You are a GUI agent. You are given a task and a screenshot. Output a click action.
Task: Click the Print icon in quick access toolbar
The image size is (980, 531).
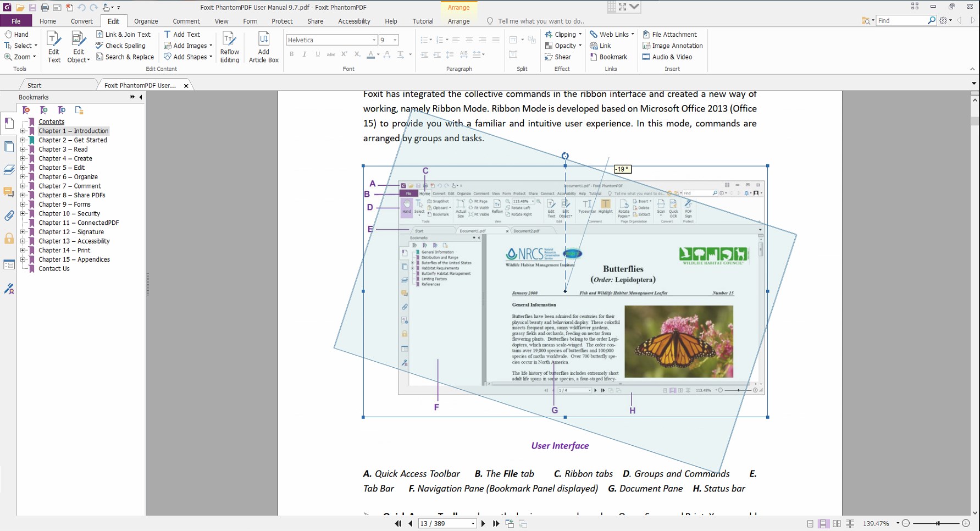click(45, 8)
